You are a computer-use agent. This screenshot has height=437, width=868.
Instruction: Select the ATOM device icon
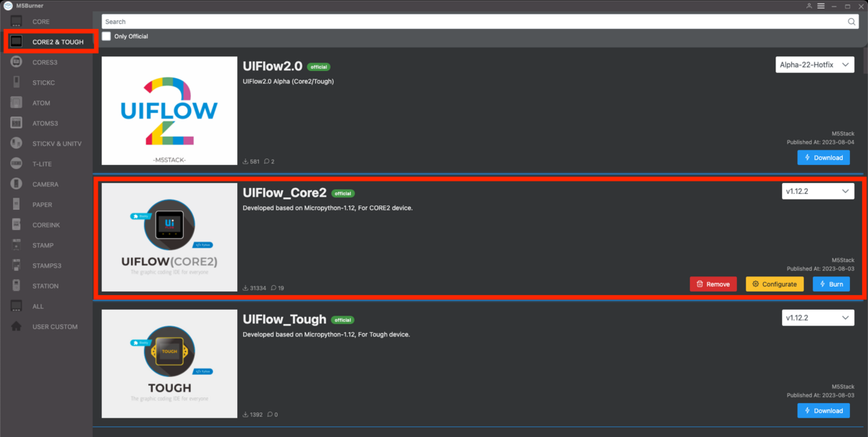pos(16,103)
